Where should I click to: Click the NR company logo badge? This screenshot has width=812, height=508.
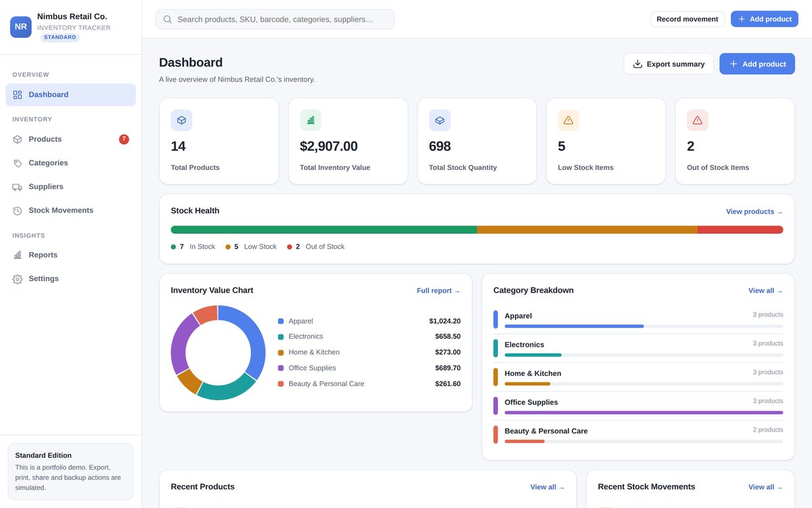point(21,27)
